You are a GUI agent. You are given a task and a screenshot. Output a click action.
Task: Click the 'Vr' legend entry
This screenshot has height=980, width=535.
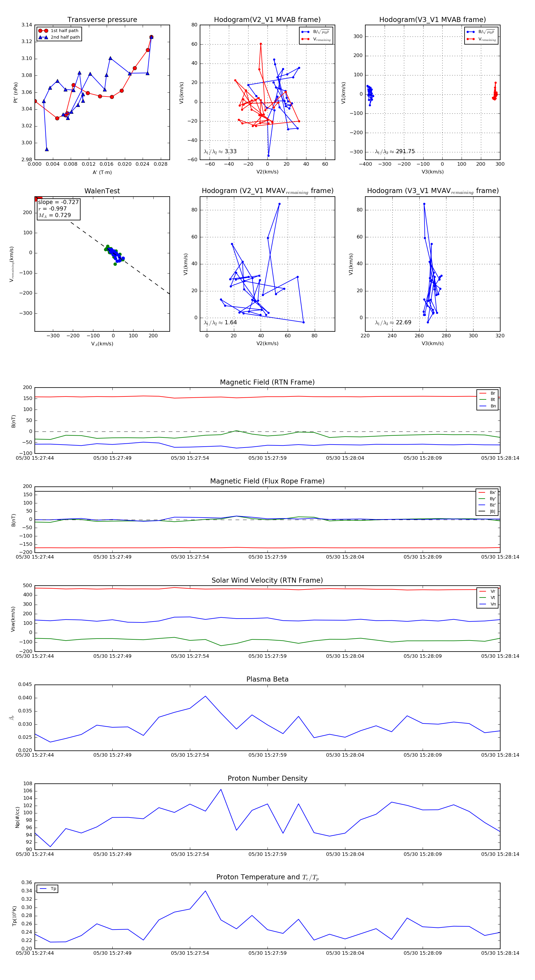pyautogui.click(x=488, y=591)
